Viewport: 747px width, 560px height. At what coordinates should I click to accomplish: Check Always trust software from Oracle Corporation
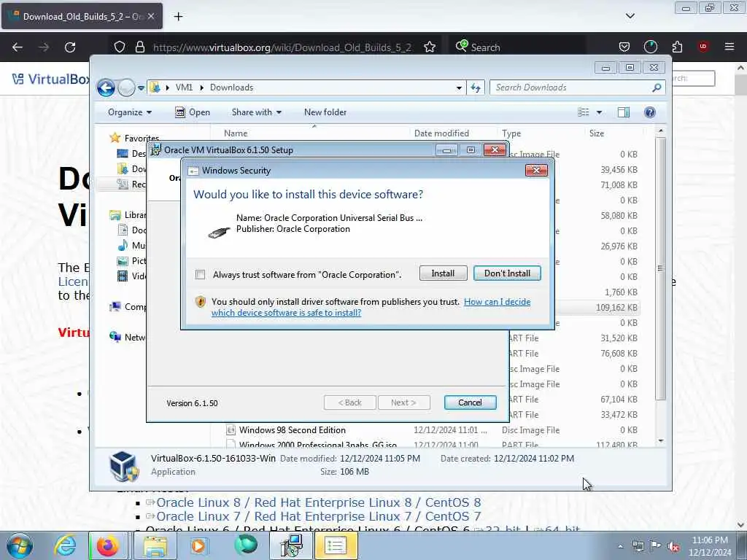pyautogui.click(x=200, y=274)
